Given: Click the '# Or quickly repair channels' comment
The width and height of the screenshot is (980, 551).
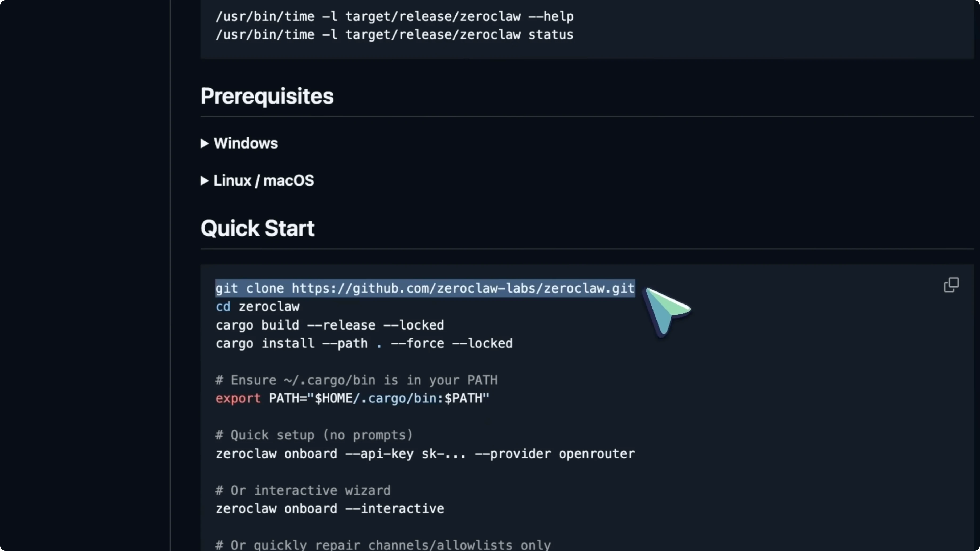Looking at the screenshot, I should point(383,545).
